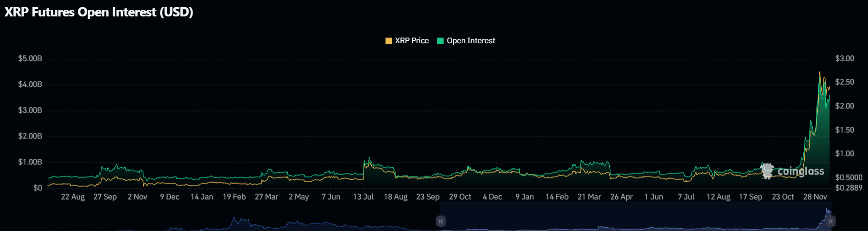Click the $3.00 right axis price label

[845, 59]
